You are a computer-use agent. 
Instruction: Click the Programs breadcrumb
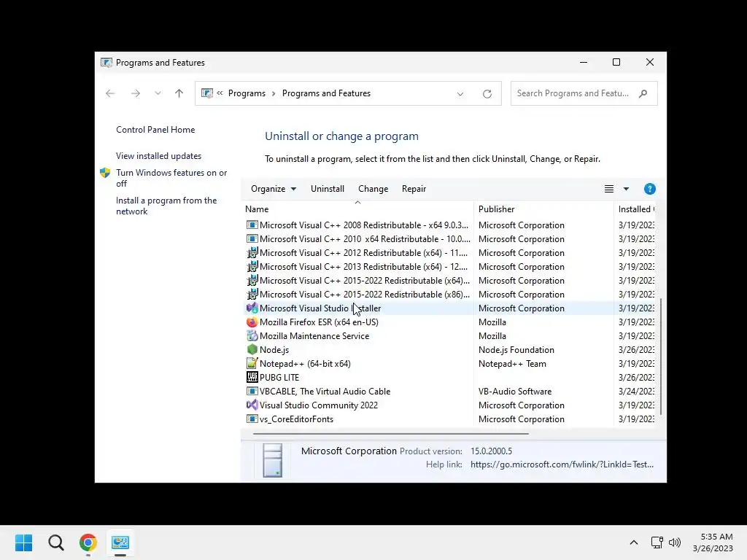coord(247,93)
